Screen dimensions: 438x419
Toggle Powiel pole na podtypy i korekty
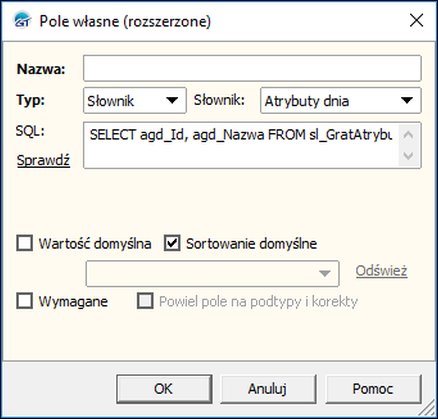click(x=145, y=301)
